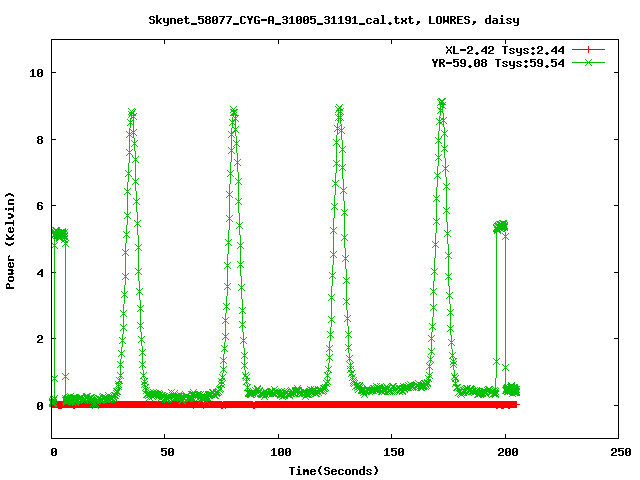Click the y-axis tick label 2
Viewport: 640px width, 480px height.
pos(40,339)
